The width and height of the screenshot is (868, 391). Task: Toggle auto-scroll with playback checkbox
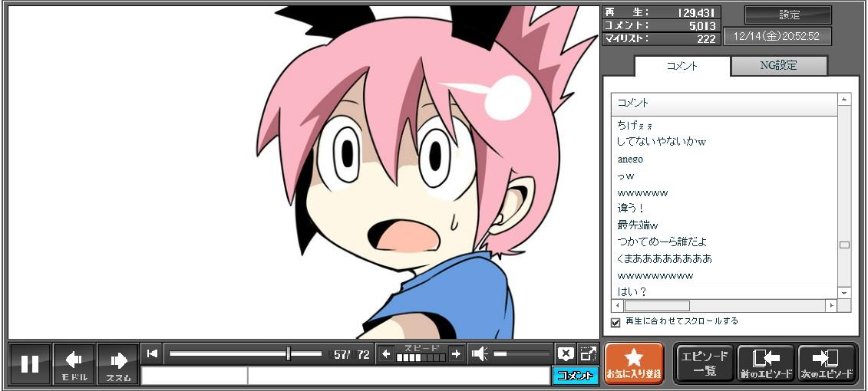616,322
